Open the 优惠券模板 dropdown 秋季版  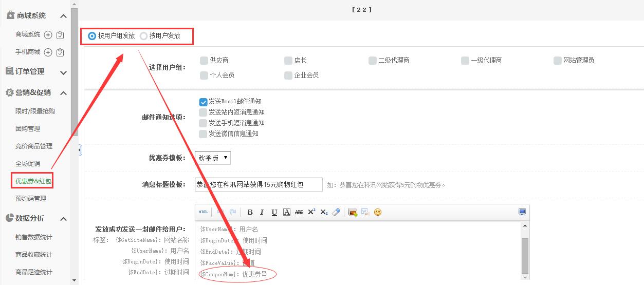tap(213, 158)
